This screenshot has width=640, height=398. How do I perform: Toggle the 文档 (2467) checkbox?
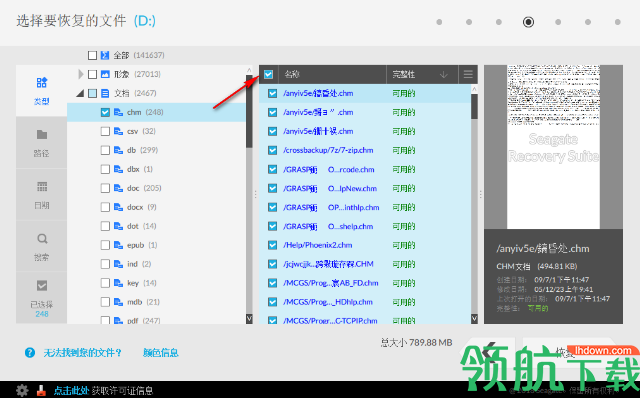tap(93, 93)
